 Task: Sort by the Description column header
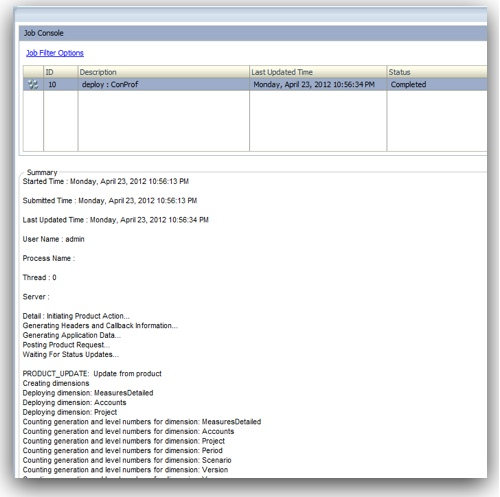pyautogui.click(x=164, y=72)
